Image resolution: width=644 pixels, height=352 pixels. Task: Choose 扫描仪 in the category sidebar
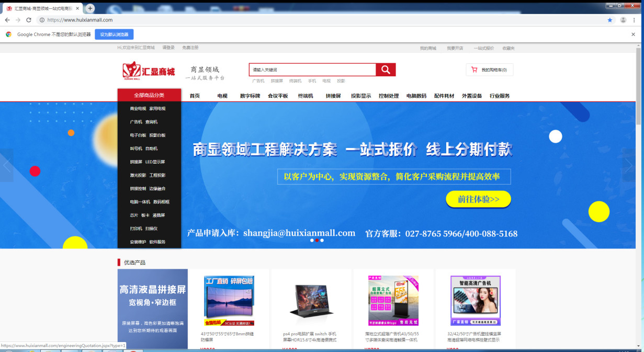[x=151, y=229]
